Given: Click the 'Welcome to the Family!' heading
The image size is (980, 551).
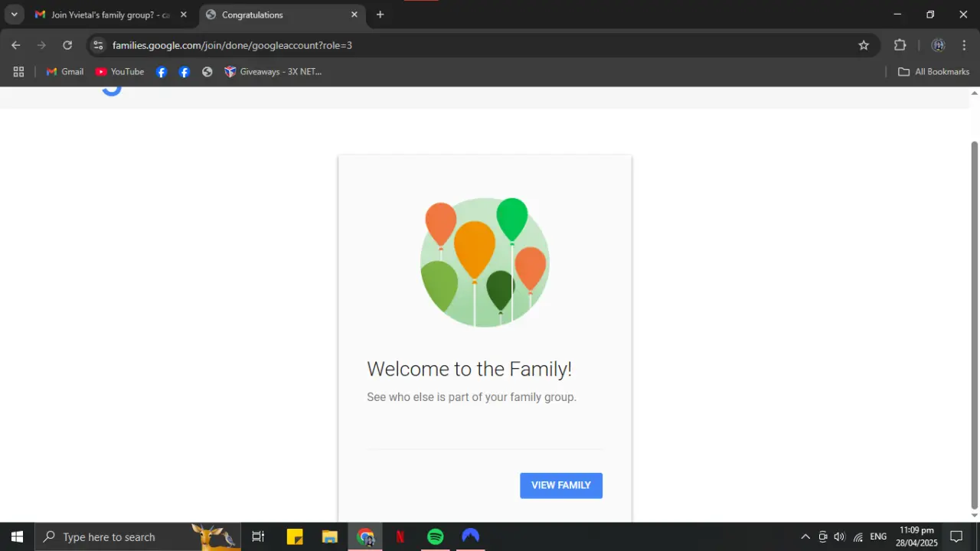Looking at the screenshot, I should pos(469,369).
